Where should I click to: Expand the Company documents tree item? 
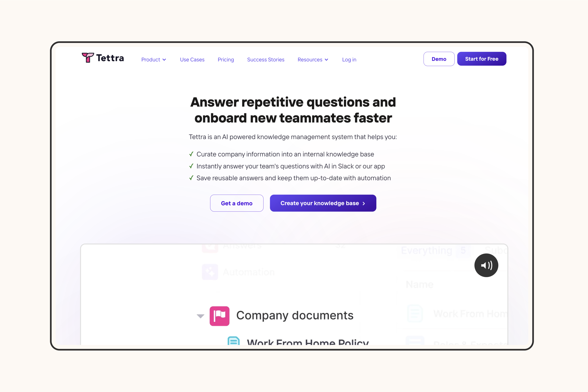point(201,315)
